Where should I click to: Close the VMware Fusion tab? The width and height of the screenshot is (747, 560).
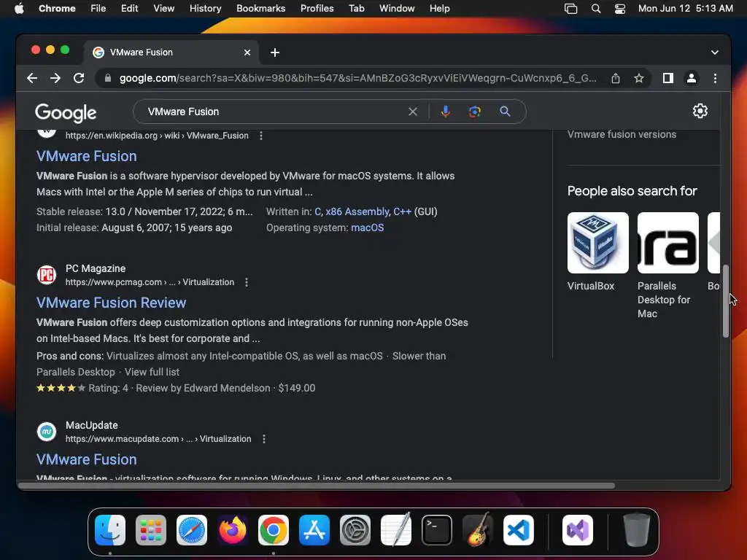coord(247,52)
